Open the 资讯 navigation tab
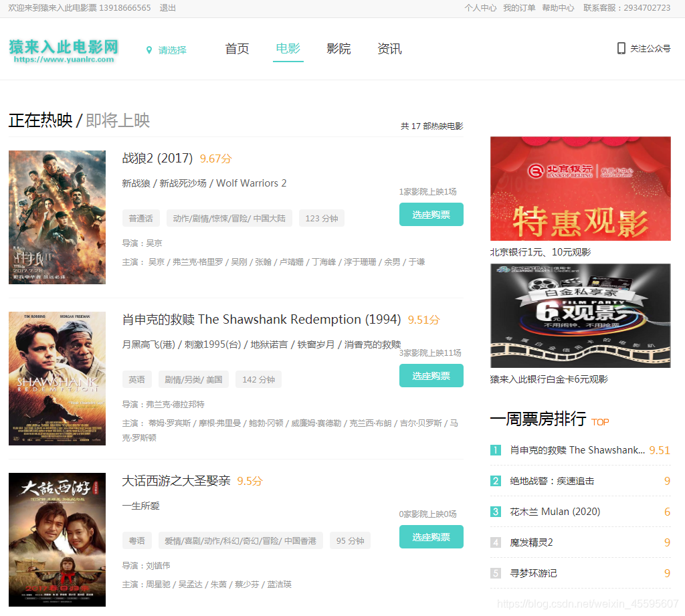685x616 pixels. coord(389,49)
